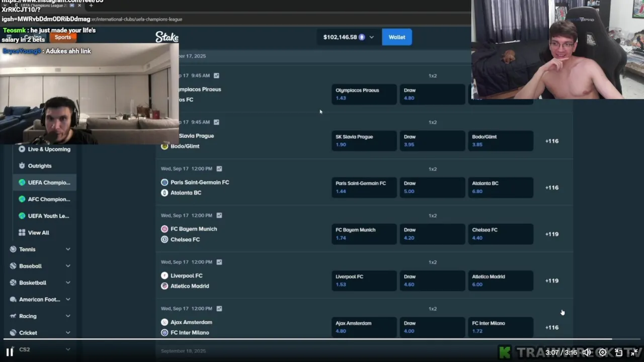Click the Tennis ball icon in sidebar
Image resolution: width=644 pixels, height=362 pixels.
13,249
